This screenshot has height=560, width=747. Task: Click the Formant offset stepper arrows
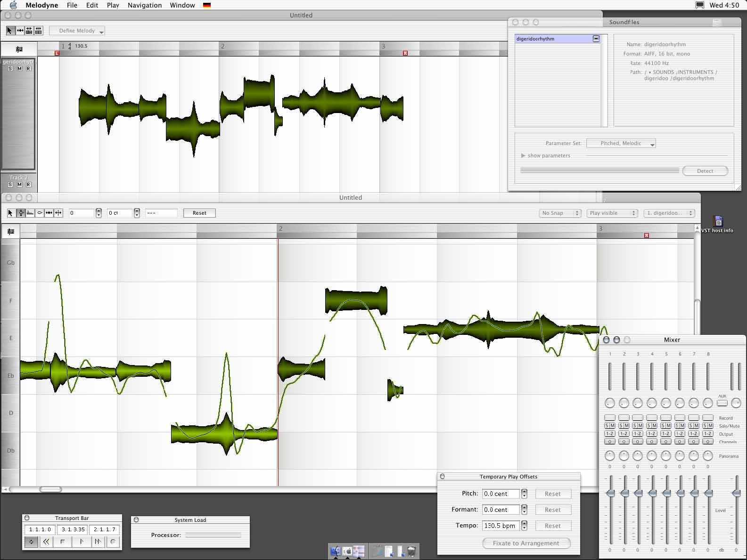(524, 510)
